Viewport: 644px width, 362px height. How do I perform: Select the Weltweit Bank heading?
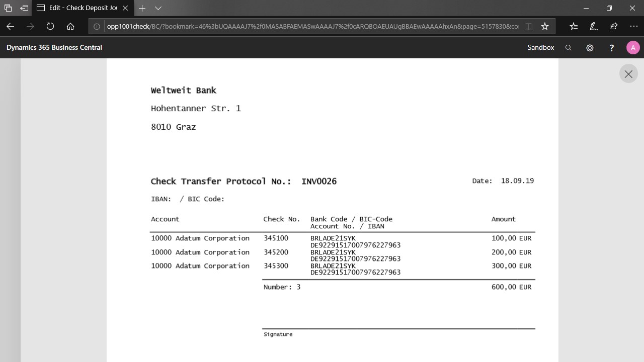tap(184, 90)
